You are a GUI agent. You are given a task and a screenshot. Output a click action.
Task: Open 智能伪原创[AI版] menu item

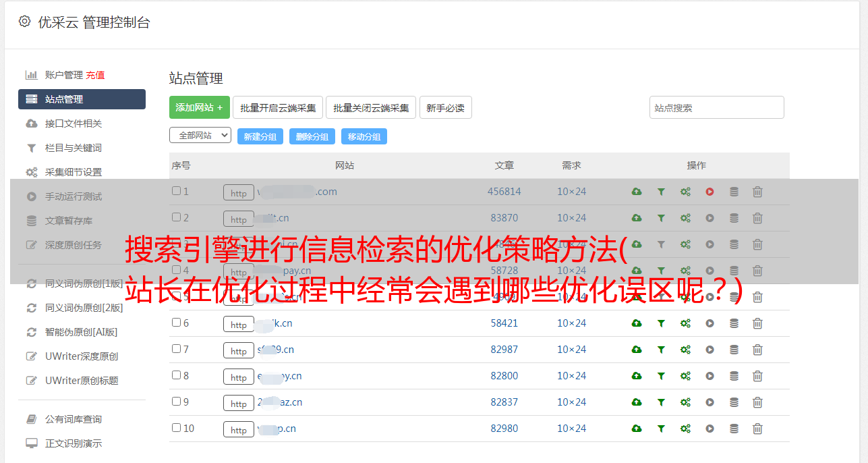pos(82,332)
